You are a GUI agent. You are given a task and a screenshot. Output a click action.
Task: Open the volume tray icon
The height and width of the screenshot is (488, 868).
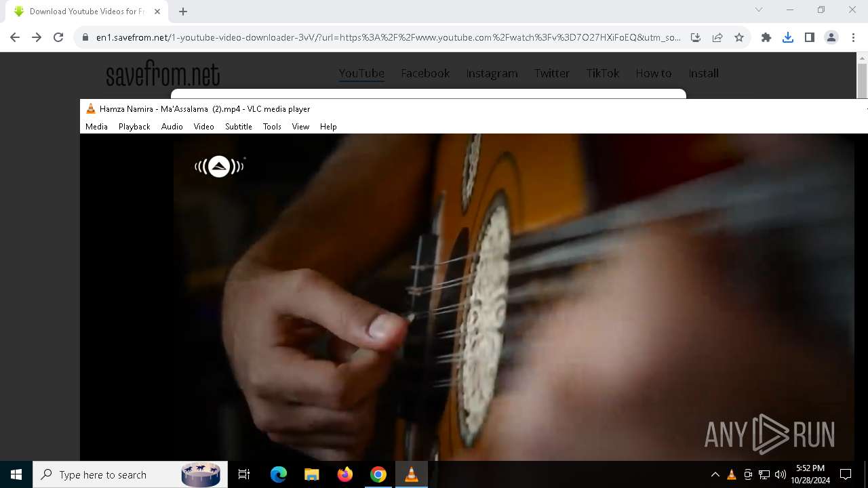pos(781,474)
